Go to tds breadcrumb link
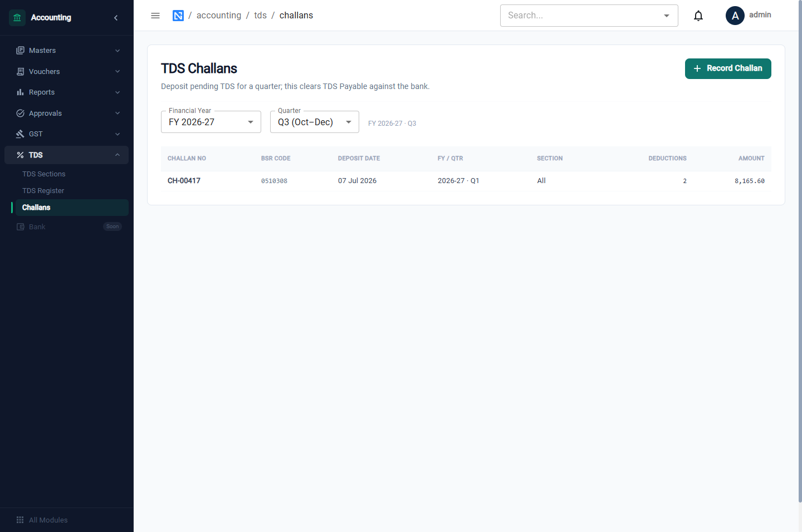Image resolution: width=802 pixels, height=532 pixels. 261,16
